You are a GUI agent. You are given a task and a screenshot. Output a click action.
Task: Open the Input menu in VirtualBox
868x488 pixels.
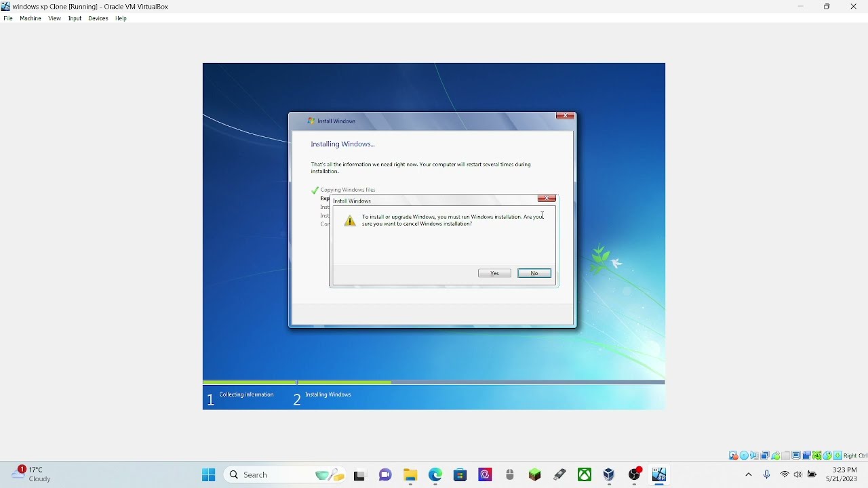(x=75, y=18)
